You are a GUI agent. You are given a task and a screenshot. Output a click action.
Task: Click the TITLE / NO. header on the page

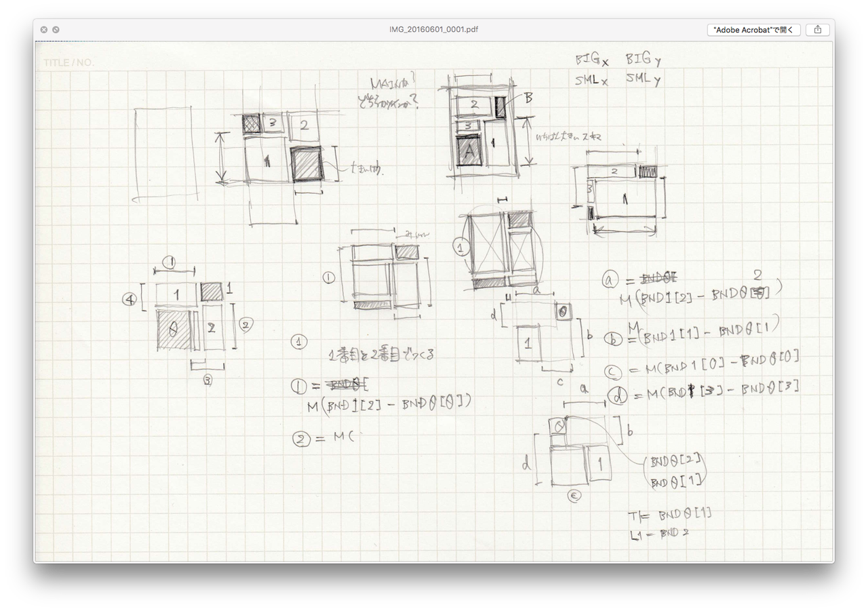[x=68, y=63]
